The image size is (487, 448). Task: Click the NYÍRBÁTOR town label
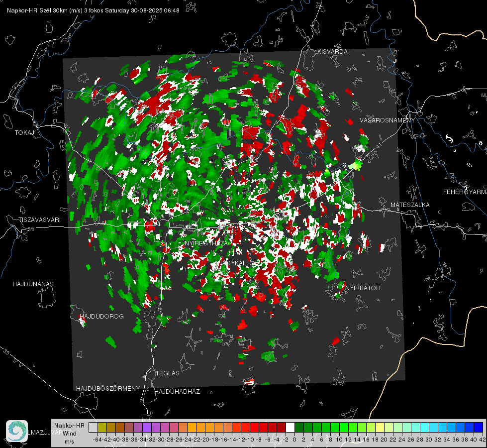point(363,288)
